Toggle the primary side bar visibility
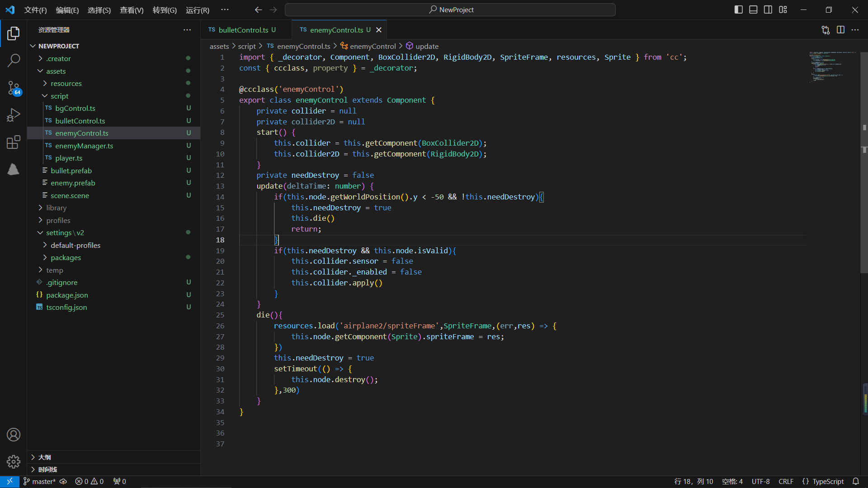This screenshot has width=868, height=488. [x=738, y=9]
